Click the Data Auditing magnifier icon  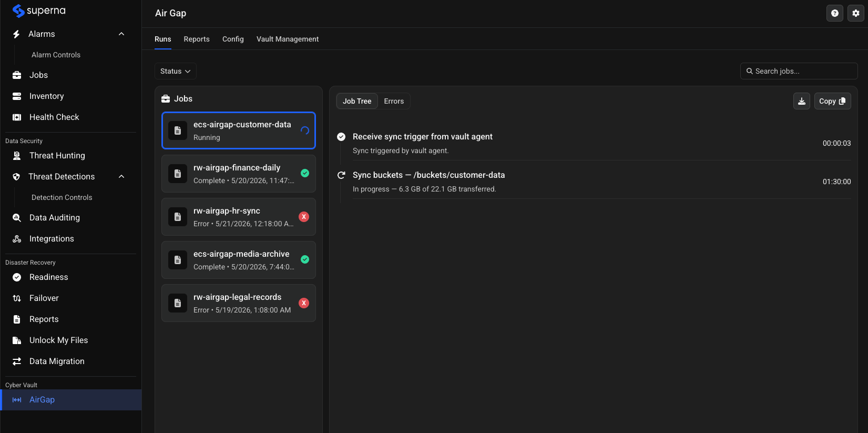17,218
